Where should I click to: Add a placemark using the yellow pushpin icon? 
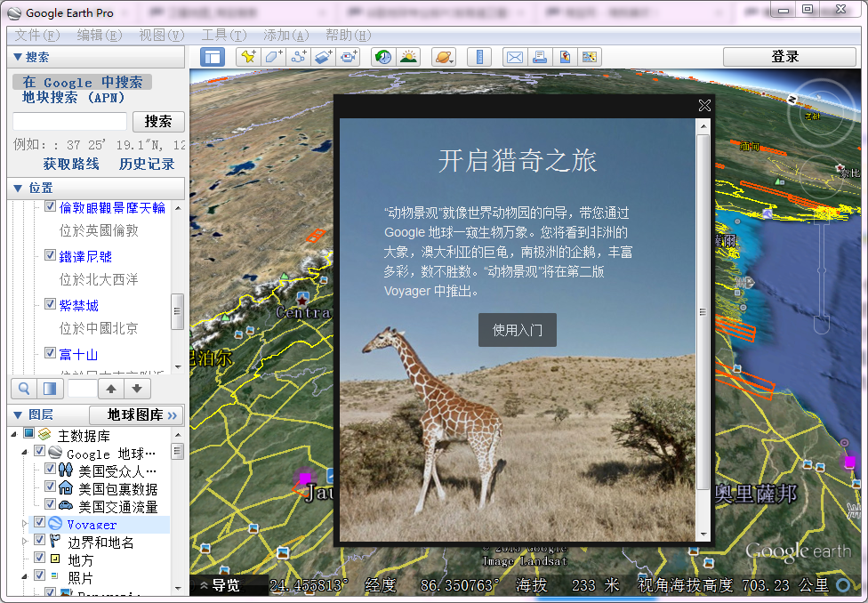(248, 57)
